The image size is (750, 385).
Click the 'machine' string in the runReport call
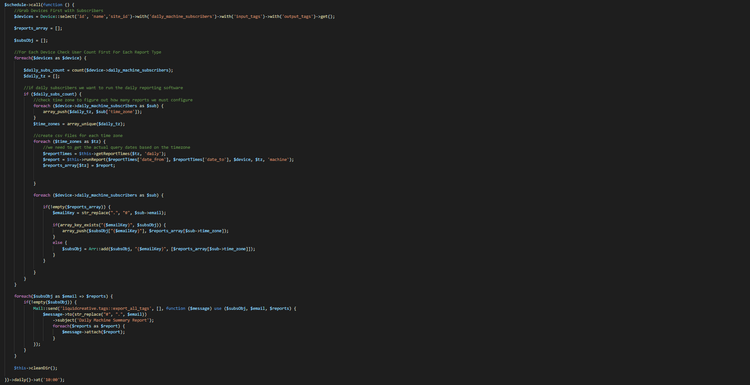(278, 159)
